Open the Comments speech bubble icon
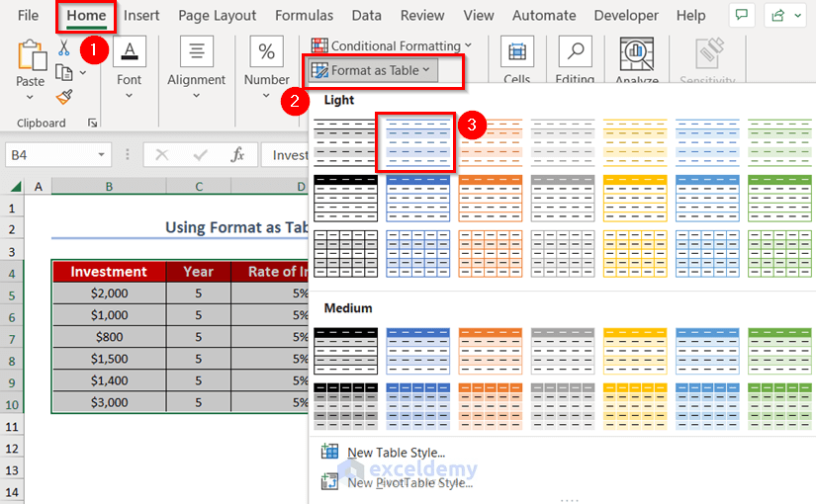 [742, 15]
